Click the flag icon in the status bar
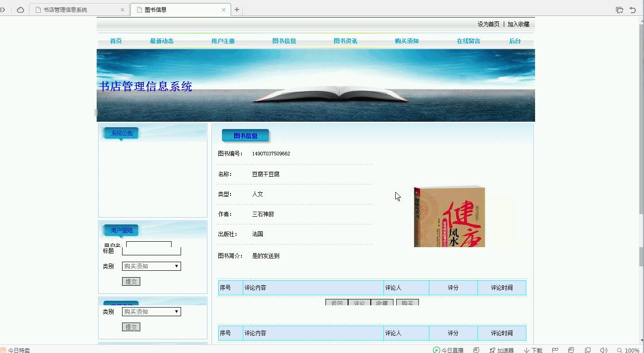Screen dimensions: 644x353 [x=555, y=350]
